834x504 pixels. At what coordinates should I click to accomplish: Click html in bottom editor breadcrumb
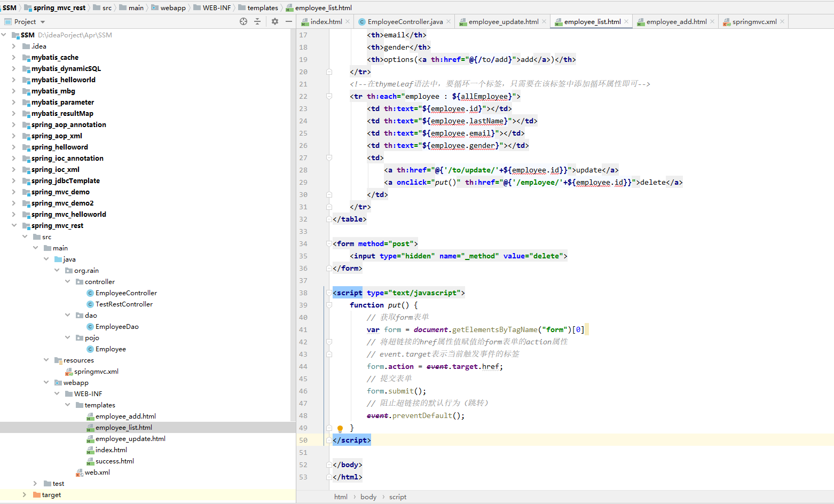[341, 497]
